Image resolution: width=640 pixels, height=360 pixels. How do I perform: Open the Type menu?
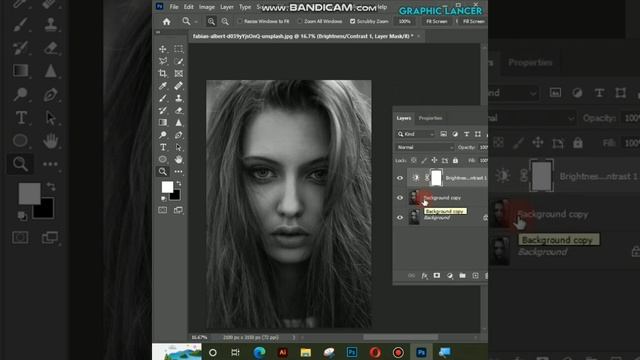click(245, 7)
